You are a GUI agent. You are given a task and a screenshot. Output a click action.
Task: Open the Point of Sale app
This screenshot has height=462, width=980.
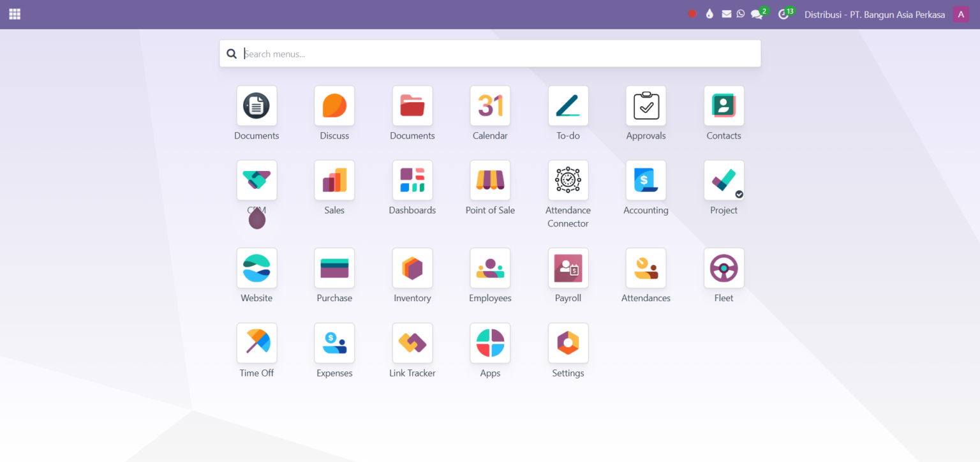coord(490,181)
